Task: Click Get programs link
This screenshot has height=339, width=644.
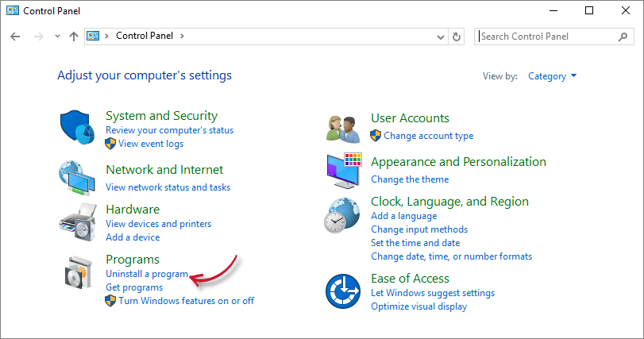Action: (x=134, y=287)
